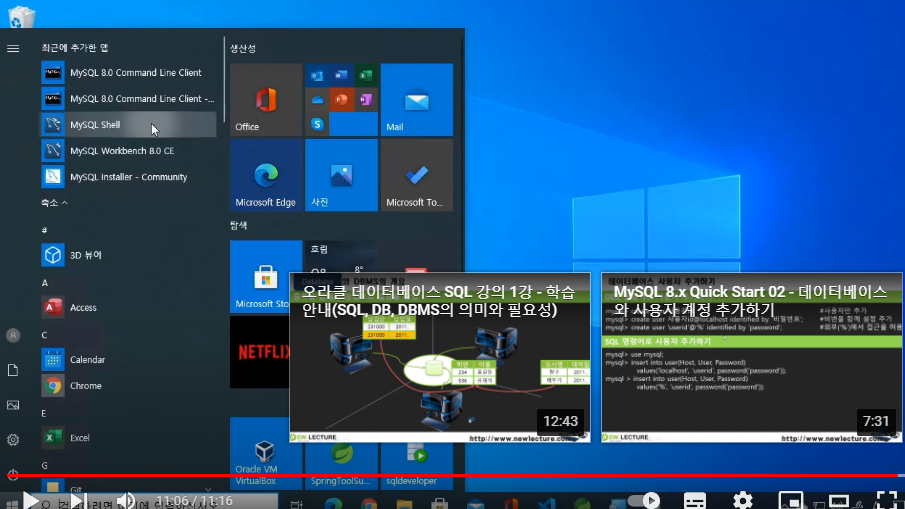Screen dimensions: 905x509
Task: Collapse the 축소 recently added list
Action: point(54,203)
